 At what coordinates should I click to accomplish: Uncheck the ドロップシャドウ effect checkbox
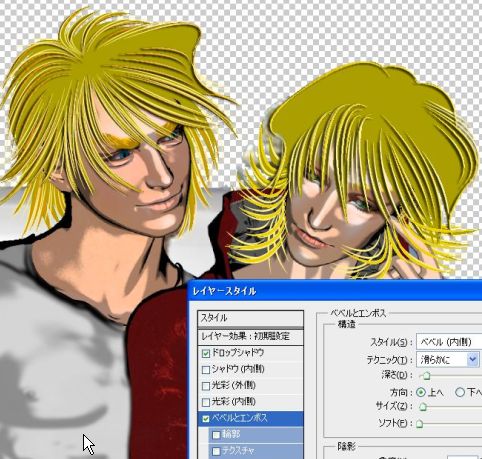[x=206, y=353]
